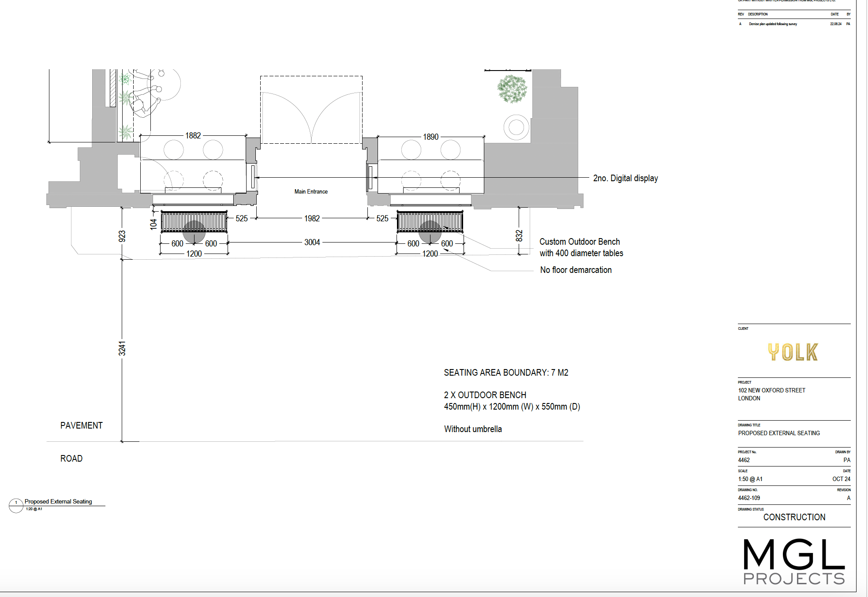
Task: Click the double door swing symbol
Action: pyautogui.click(x=311, y=117)
